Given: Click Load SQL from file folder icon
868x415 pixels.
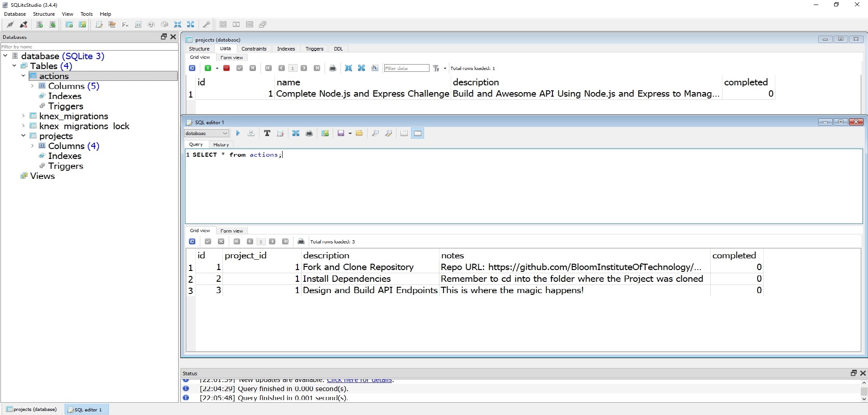Looking at the screenshot, I should tap(359, 133).
